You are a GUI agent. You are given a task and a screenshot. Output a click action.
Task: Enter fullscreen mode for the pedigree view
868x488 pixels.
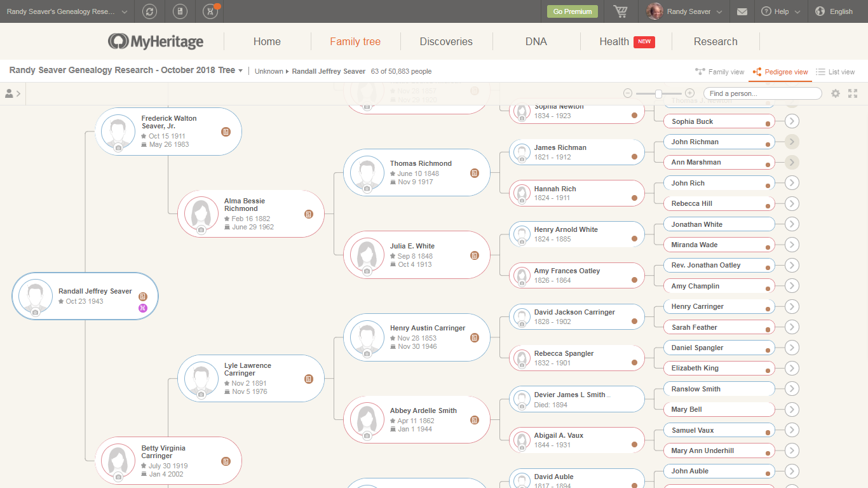coord(853,93)
